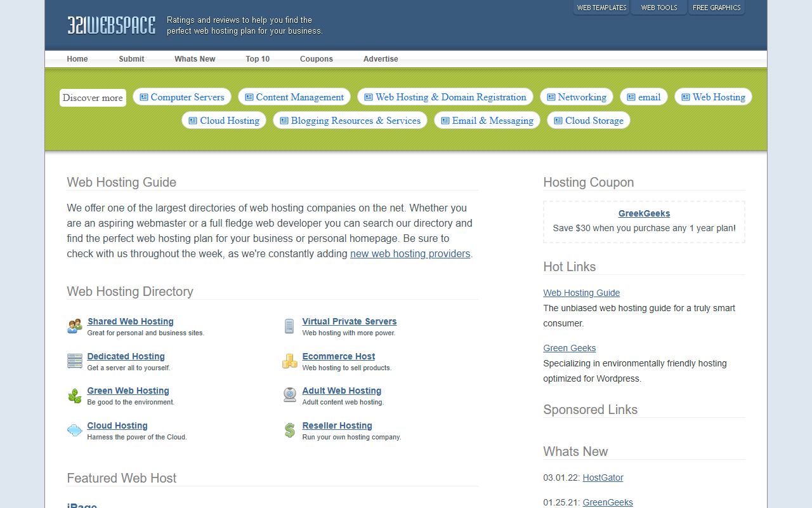Select Blogging Resources & Services pill
This screenshot has width=812, height=508.
pos(350,121)
